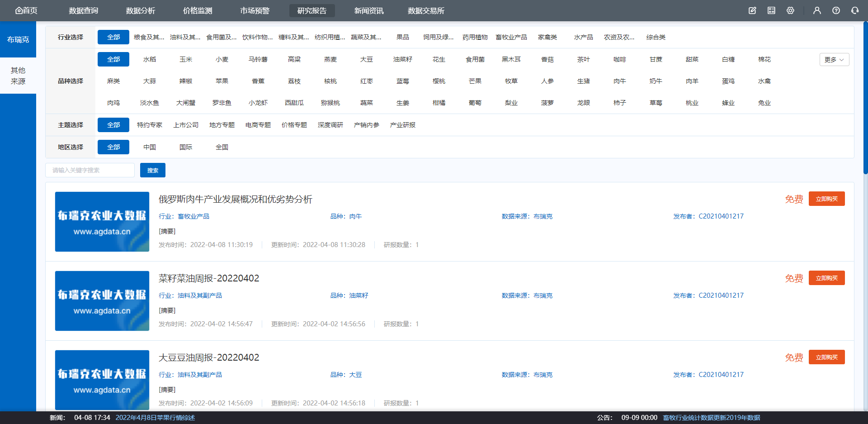The height and width of the screenshot is (424, 868).
Task: Filter industry by 水产品
Action: point(584,37)
